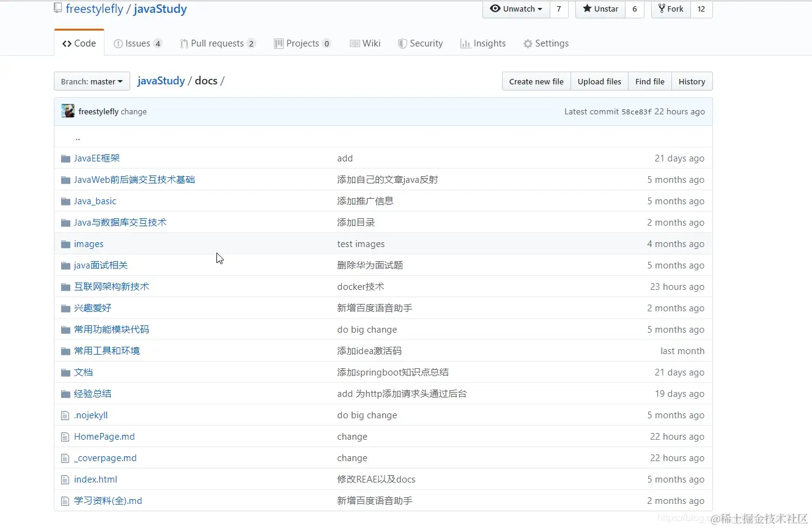812x529 pixels.
Task: Click the folder icon beside JavaEE框架
Action: (65, 158)
